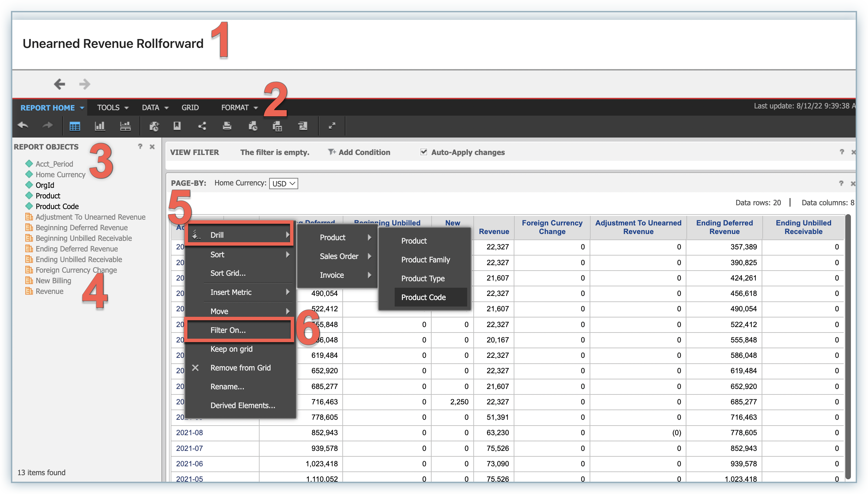
Task: Click the bookmark icon in toolbar
Action: (x=177, y=126)
